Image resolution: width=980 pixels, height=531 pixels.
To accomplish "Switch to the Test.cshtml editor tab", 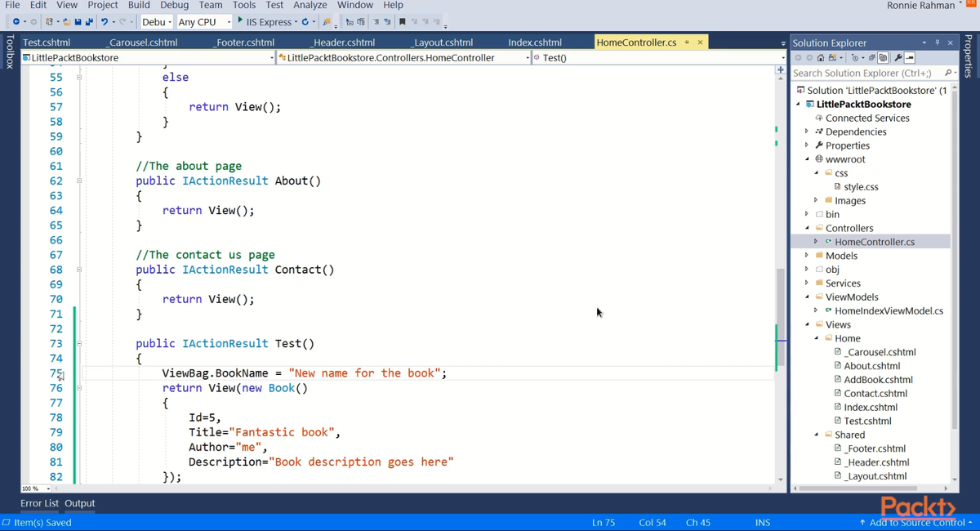I will (47, 42).
